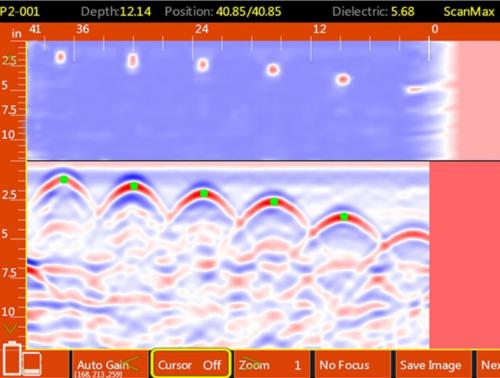Check the battery level icon

coord(12,359)
